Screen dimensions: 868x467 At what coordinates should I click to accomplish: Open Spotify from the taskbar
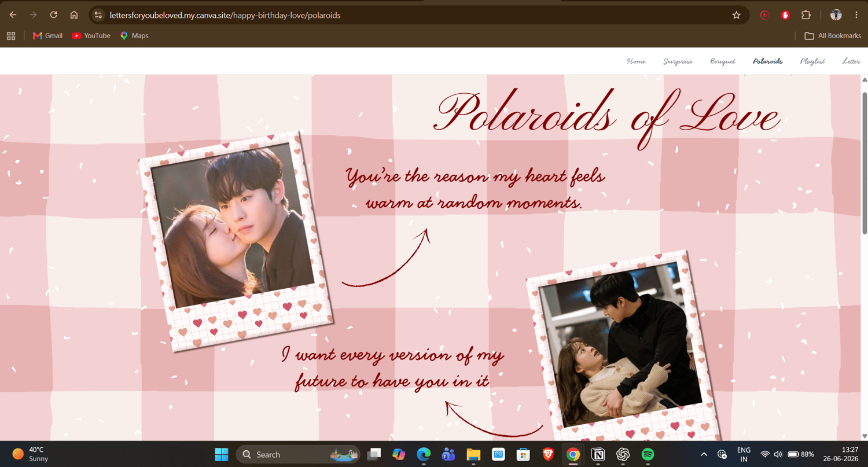tap(648, 454)
